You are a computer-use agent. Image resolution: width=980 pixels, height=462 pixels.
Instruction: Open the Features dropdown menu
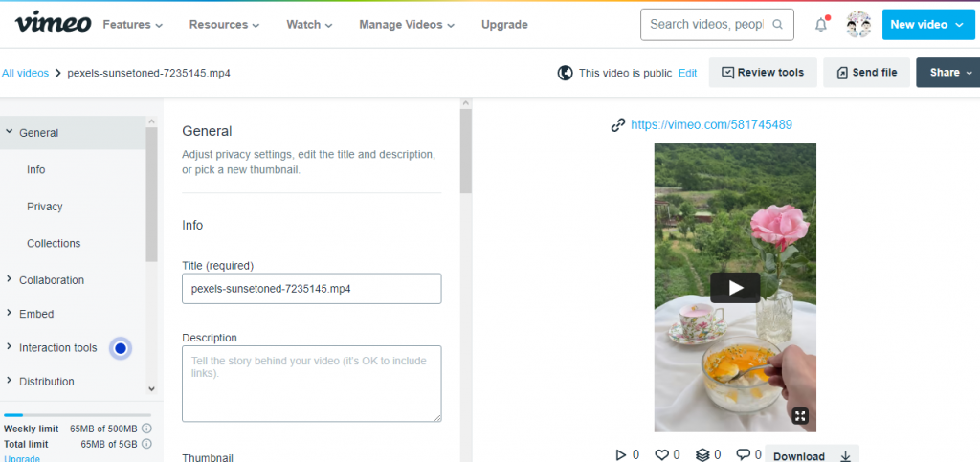point(132,25)
